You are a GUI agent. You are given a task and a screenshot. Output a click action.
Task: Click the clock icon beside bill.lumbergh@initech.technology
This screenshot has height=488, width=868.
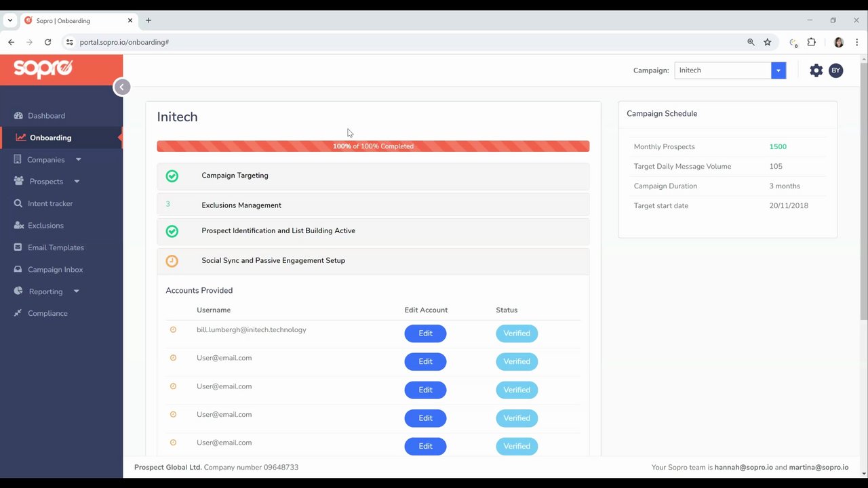(173, 330)
